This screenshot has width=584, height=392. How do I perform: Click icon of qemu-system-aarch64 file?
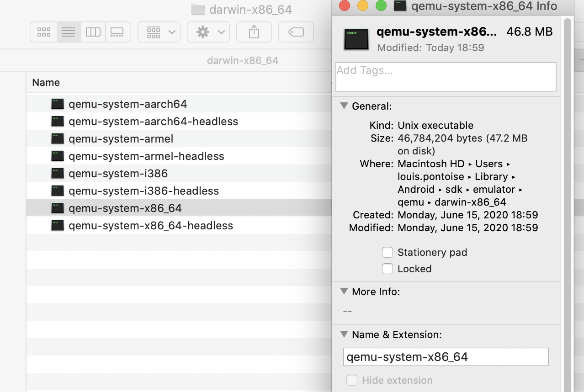(58, 104)
